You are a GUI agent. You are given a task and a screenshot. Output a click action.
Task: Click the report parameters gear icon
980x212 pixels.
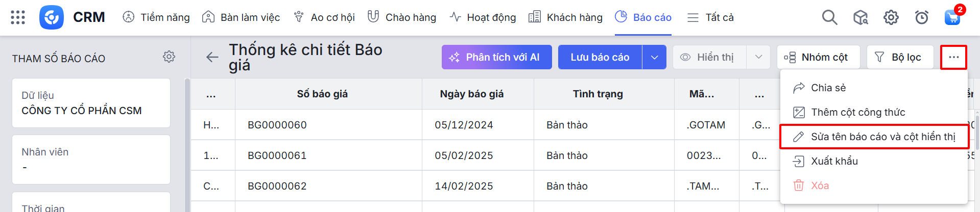pyautogui.click(x=169, y=57)
